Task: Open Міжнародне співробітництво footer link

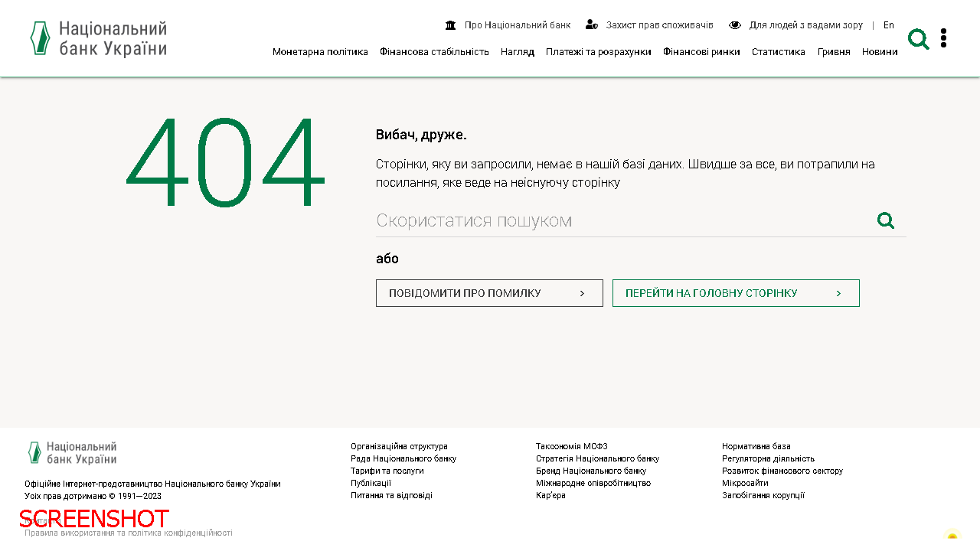Action: (x=593, y=483)
